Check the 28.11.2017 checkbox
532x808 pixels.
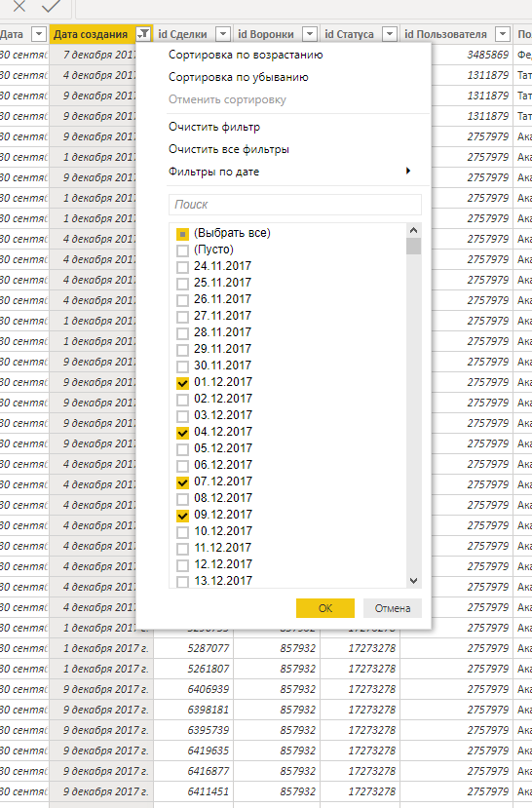(182, 333)
